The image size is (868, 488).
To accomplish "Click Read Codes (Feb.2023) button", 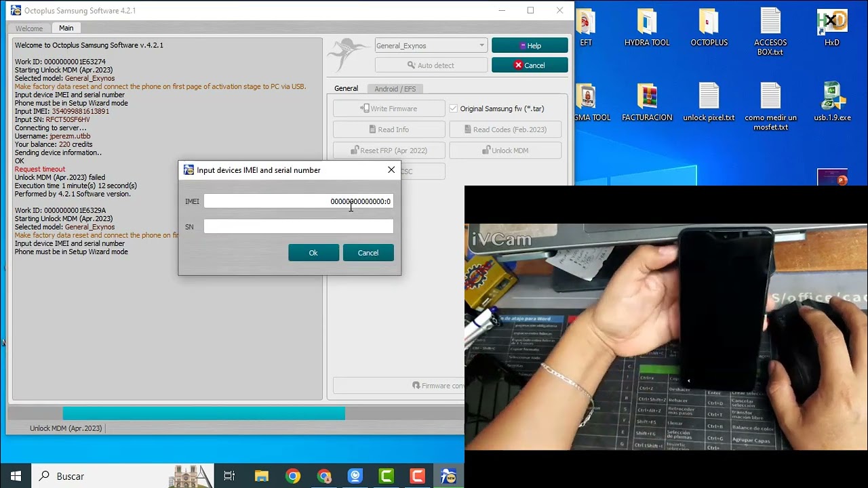I will [x=505, y=129].
